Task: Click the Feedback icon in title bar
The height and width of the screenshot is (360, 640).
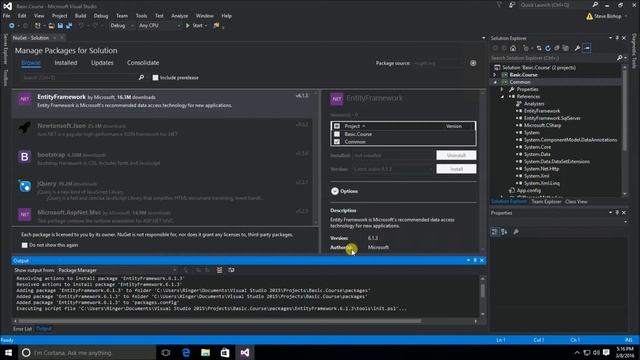Action: (x=512, y=5)
